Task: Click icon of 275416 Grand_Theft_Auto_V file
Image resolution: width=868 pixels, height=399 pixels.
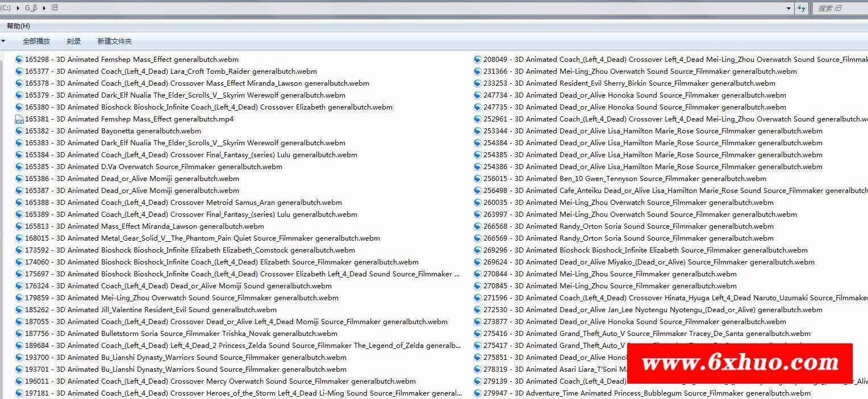Action: point(478,333)
